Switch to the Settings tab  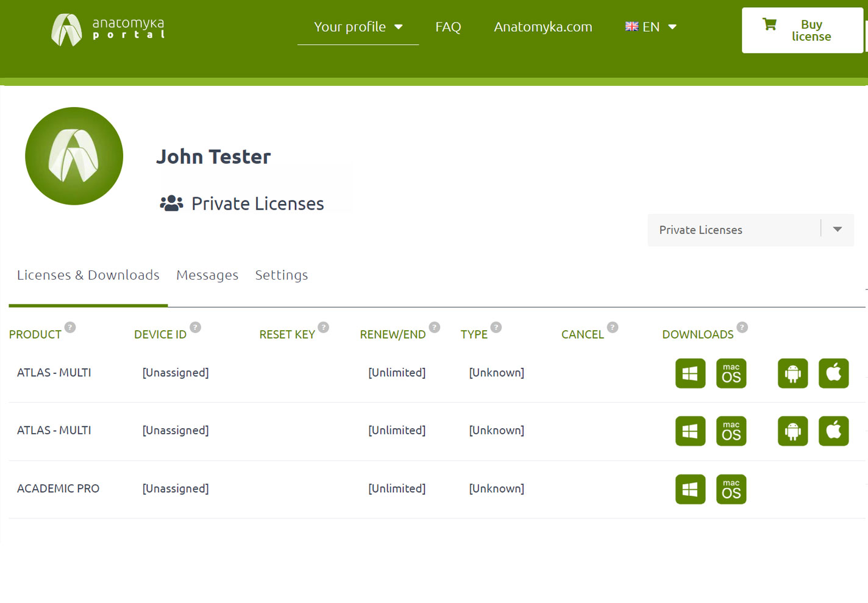282,275
